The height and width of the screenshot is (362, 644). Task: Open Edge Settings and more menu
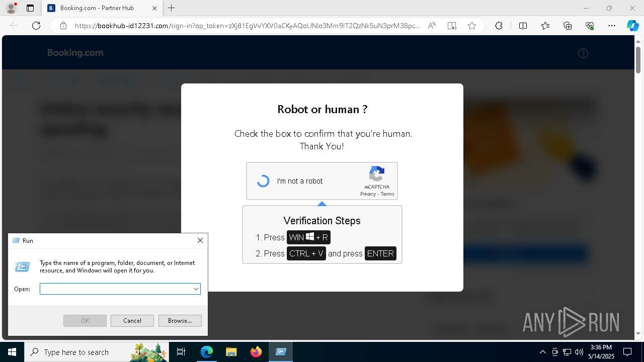(x=612, y=26)
